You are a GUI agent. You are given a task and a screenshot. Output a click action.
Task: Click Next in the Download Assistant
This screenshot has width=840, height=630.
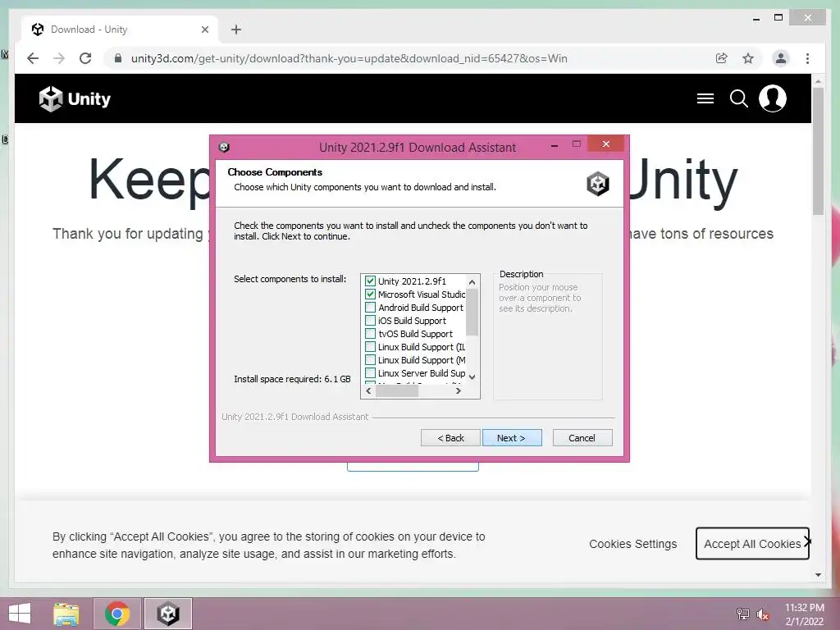512,438
